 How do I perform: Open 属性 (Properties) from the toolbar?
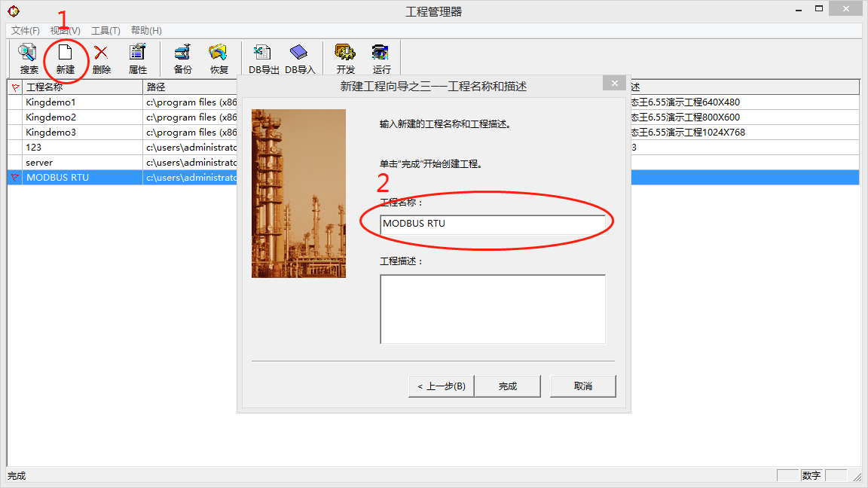tap(137, 59)
